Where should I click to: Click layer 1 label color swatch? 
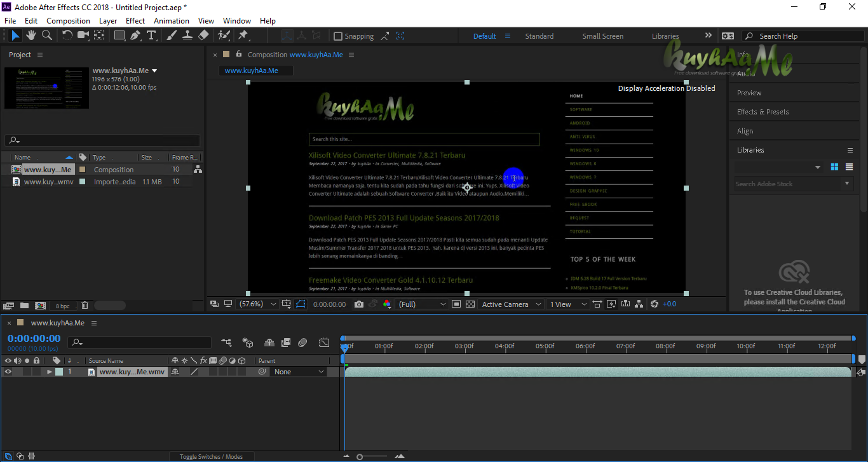(x=59, y=372)
